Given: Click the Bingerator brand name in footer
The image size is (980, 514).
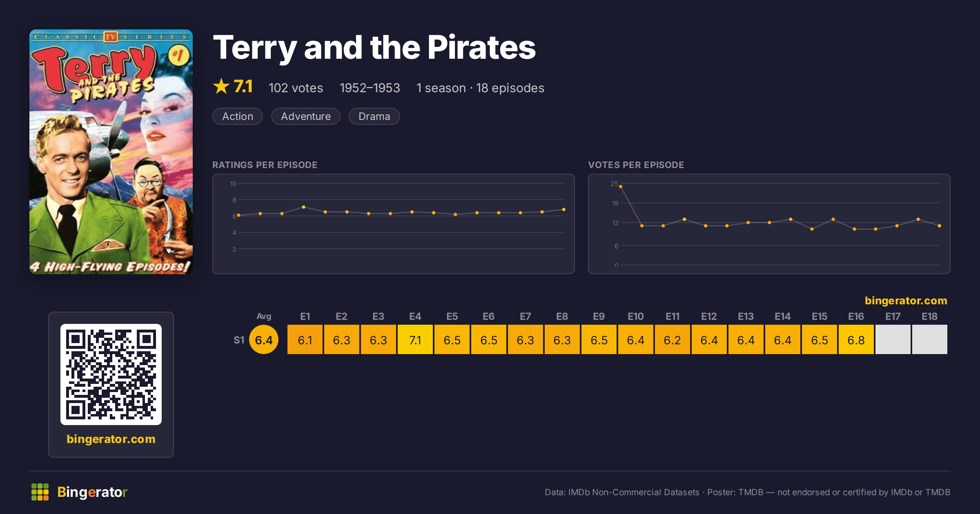Looking at the screenshot, I should click(x=92, y=492).
